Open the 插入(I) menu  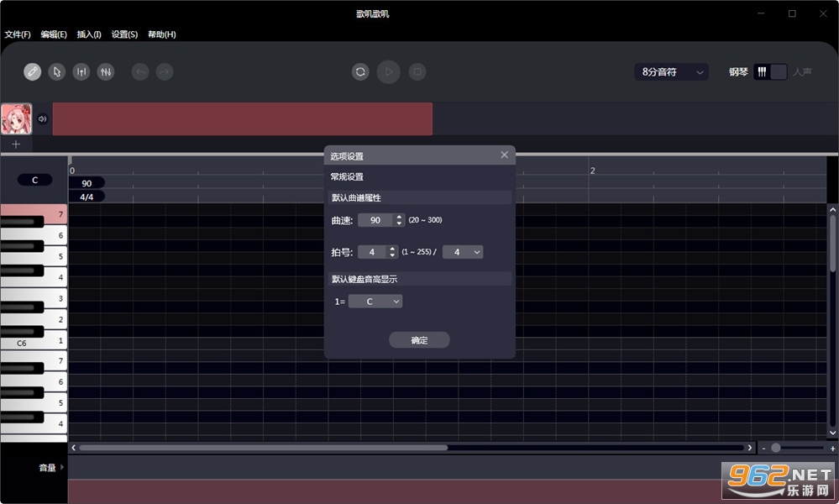pyautogui.click(x=89, y=34)
